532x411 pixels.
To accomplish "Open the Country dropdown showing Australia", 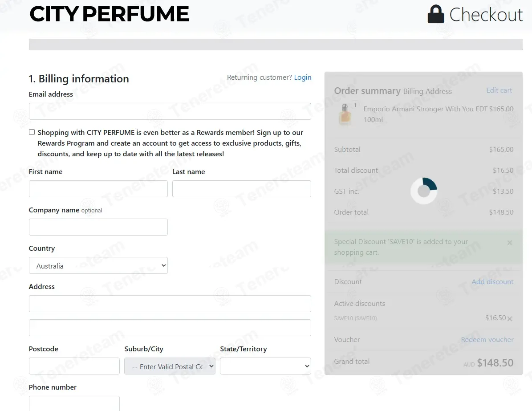I will pyautogui.click(x=98, y=265).
